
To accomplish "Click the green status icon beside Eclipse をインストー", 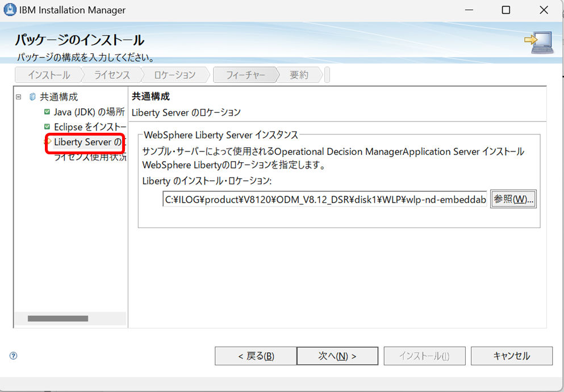I will pos(47,127).
